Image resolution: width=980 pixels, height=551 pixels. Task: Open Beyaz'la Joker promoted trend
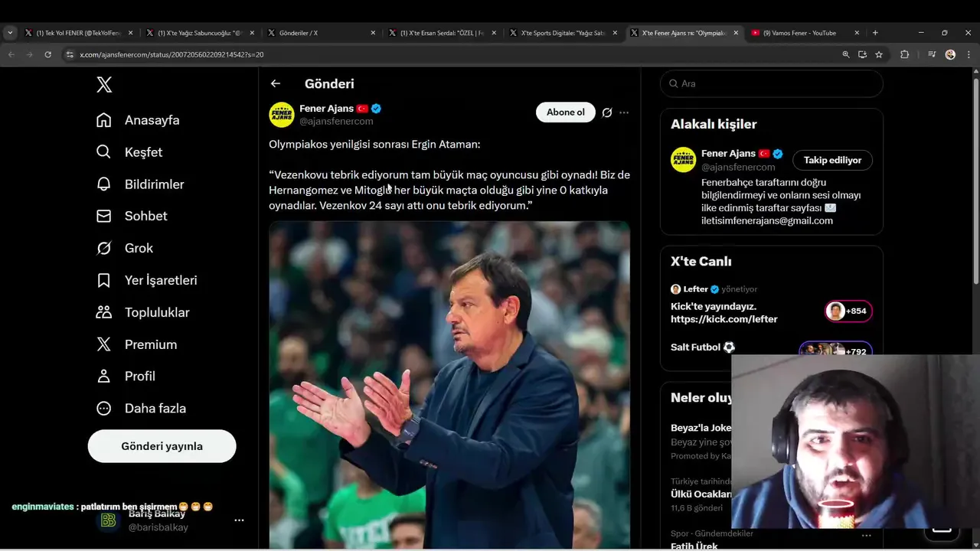pos(701,428)
